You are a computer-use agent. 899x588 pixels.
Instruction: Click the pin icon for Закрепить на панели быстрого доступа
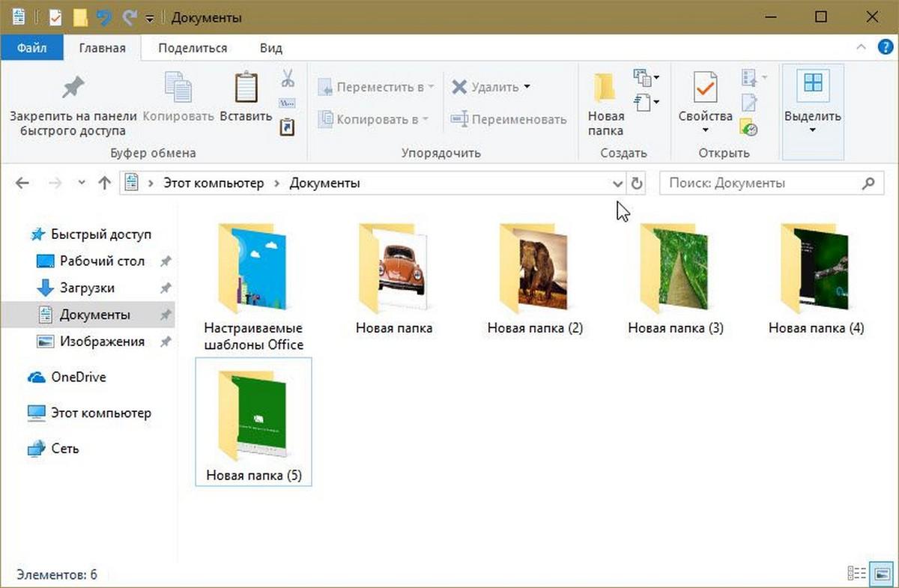73,88
